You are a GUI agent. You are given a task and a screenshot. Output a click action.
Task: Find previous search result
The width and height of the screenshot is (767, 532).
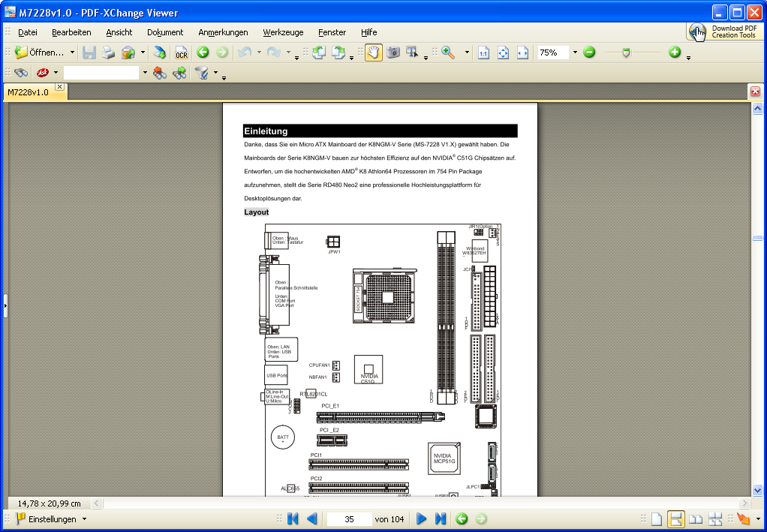(x=159, y=73)
